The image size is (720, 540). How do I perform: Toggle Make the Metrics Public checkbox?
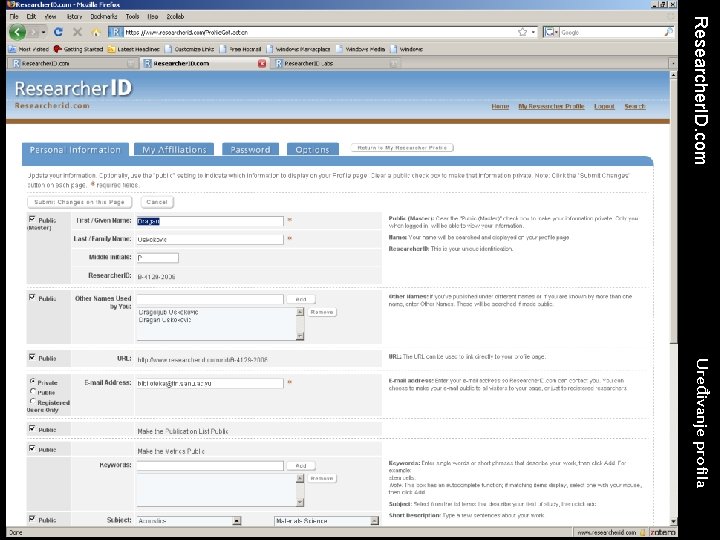coord(32,448)
